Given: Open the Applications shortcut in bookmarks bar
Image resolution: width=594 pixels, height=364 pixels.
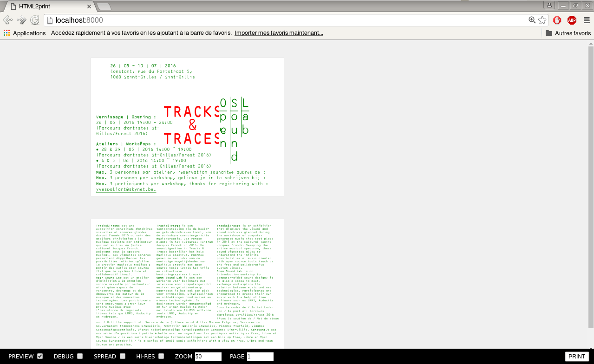Looking at the screenshot, I should point(25,33).
